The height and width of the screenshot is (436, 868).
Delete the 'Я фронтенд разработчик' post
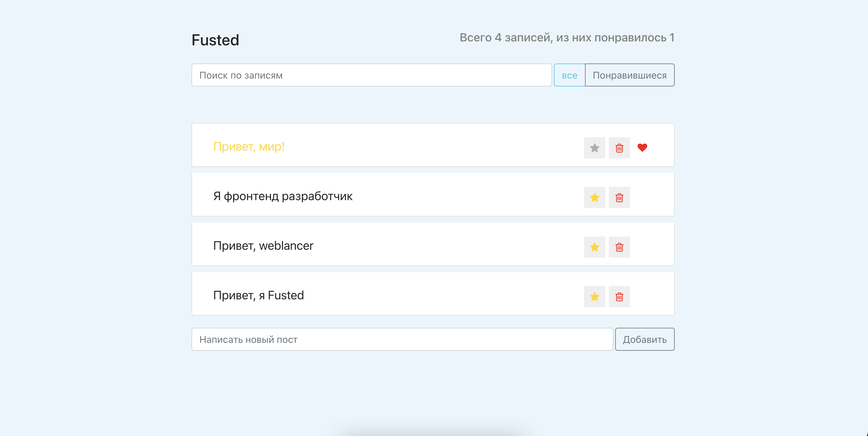click(619, 197)
